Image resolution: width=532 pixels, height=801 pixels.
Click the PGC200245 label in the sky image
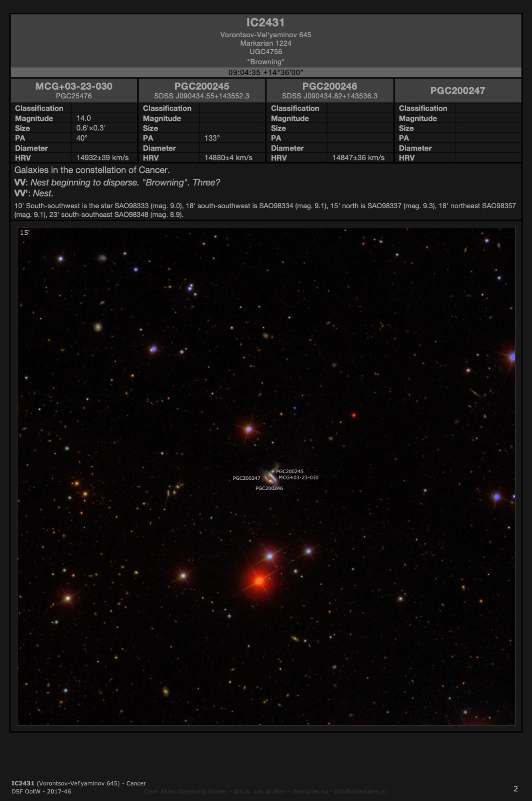pyautogui.click(x=290, y=471)
